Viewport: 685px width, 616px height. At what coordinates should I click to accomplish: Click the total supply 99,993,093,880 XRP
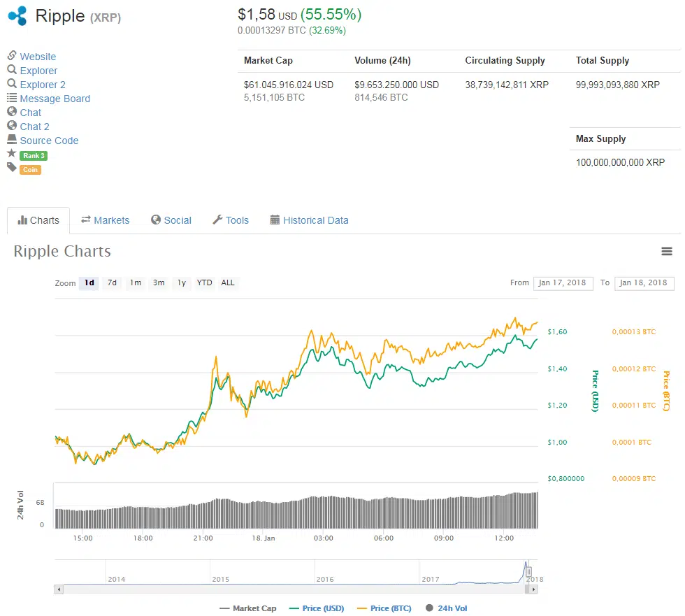tap(618, 85)
